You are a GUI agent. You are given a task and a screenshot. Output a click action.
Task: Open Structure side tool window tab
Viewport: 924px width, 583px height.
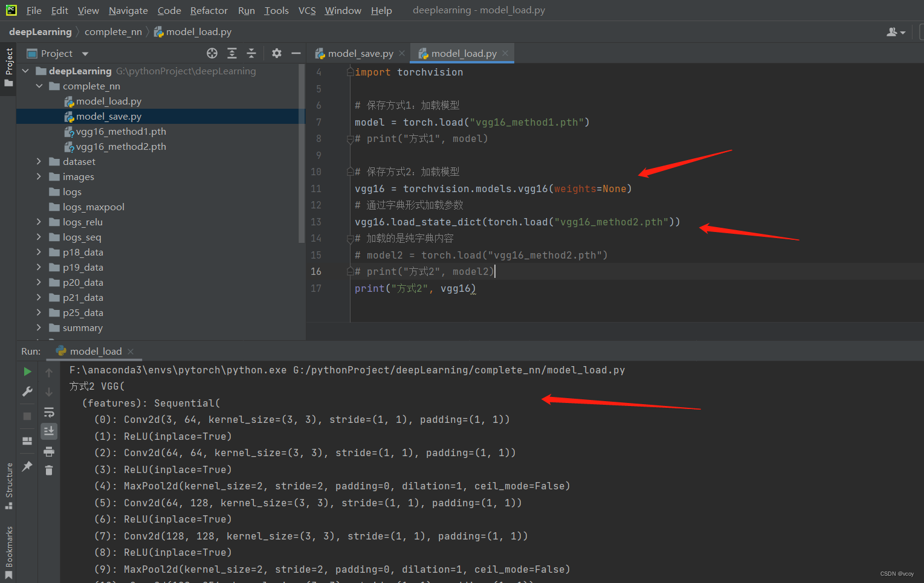(x=8, y=486)
